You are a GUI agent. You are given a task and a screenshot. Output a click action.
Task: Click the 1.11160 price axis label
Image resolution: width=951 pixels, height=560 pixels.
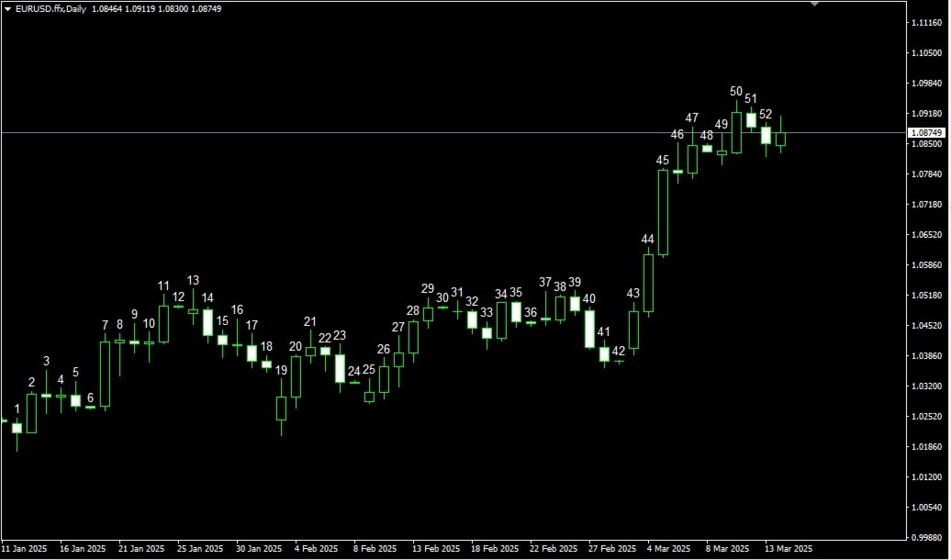[x=927, y=22]
